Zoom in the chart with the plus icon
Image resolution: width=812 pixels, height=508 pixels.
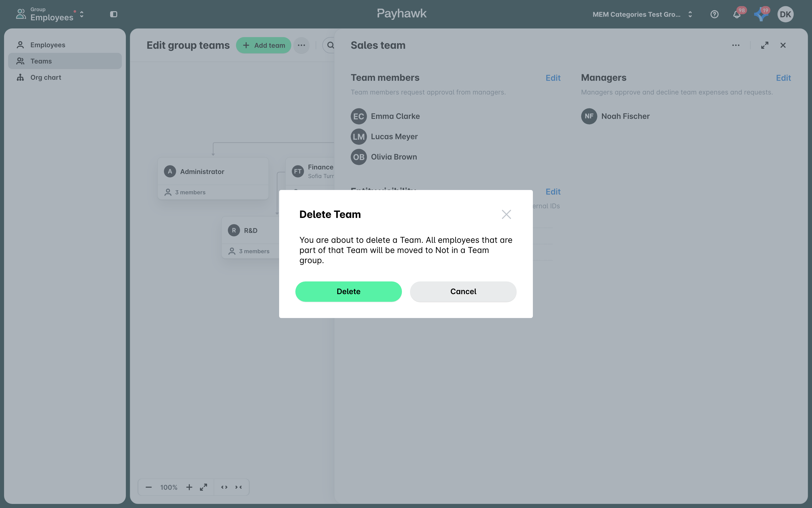(x=189, y=487)
